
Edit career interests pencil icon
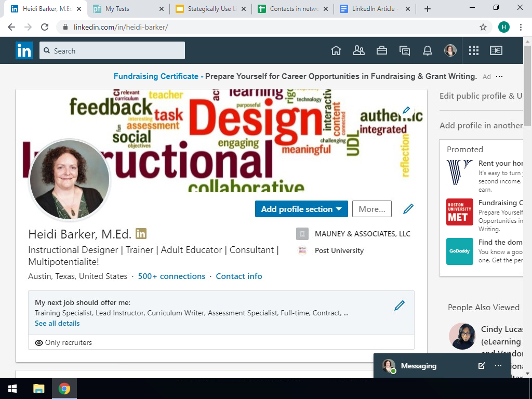tap(400, 305)
